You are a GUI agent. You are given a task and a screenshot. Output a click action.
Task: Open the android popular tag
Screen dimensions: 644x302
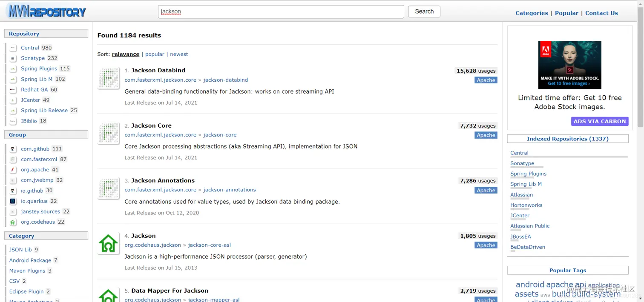[530, 285]
